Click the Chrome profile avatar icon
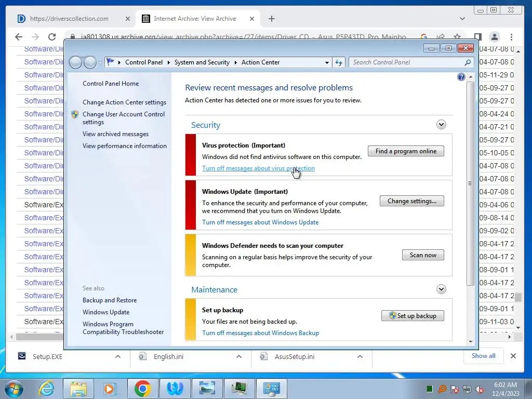Viewport: 532px width, 399px height. click(495, 37)
